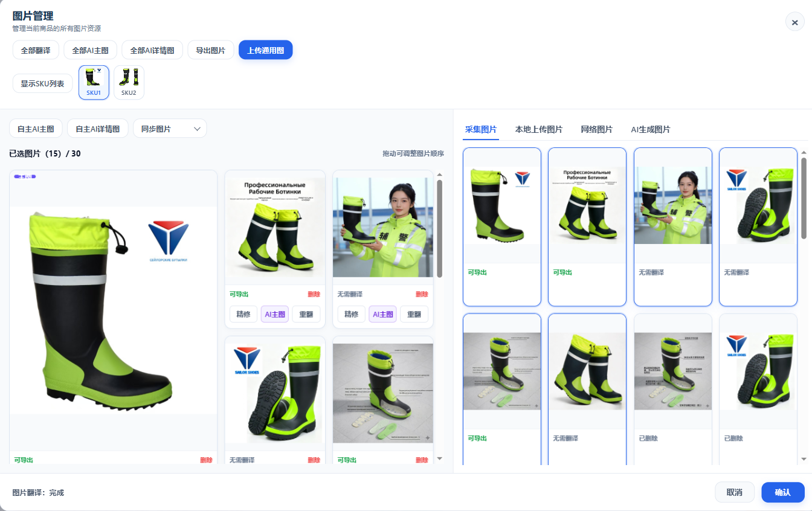The image size is (812, 511).
Task: Click the 全部翻译 button
Action: pos(36,50)
